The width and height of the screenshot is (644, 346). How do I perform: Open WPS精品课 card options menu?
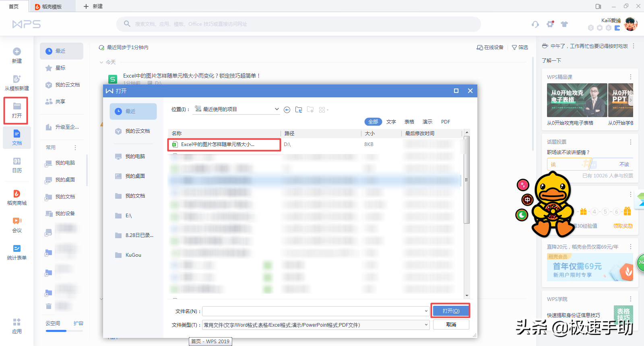pos(630,77)
